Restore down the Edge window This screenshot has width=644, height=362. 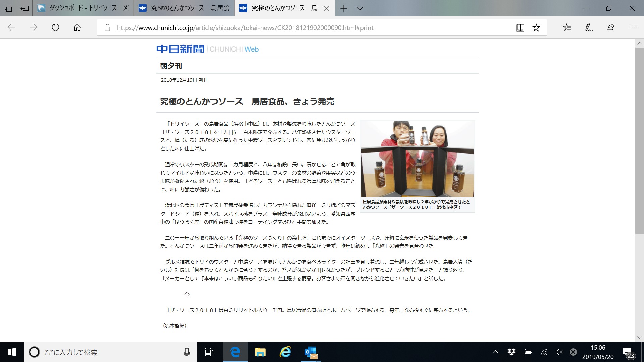[x=609, y=8]
